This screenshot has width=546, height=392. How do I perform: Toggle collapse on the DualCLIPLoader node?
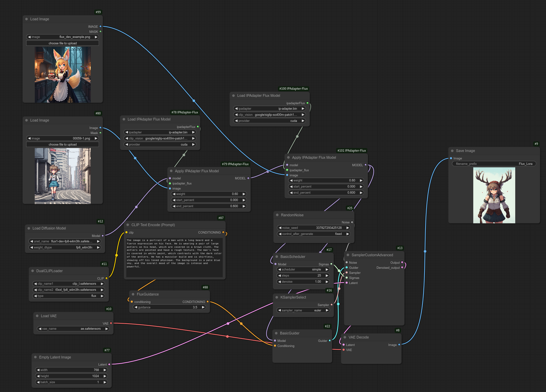33,271
